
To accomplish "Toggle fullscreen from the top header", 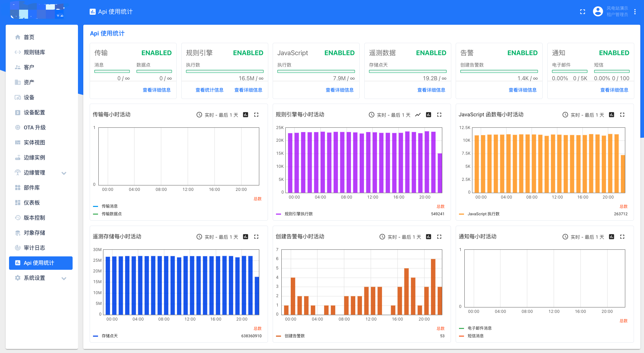I will coord(582,12).
